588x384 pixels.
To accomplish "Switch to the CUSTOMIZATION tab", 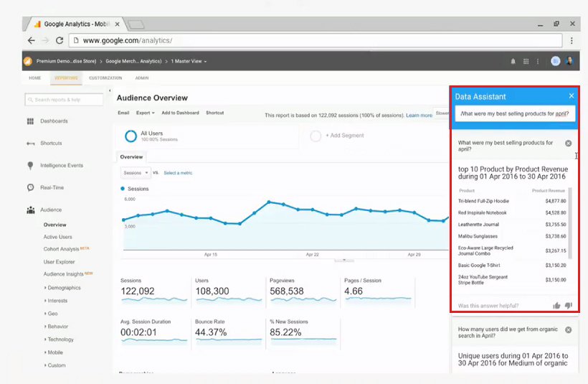I will [x=105, y=78].
